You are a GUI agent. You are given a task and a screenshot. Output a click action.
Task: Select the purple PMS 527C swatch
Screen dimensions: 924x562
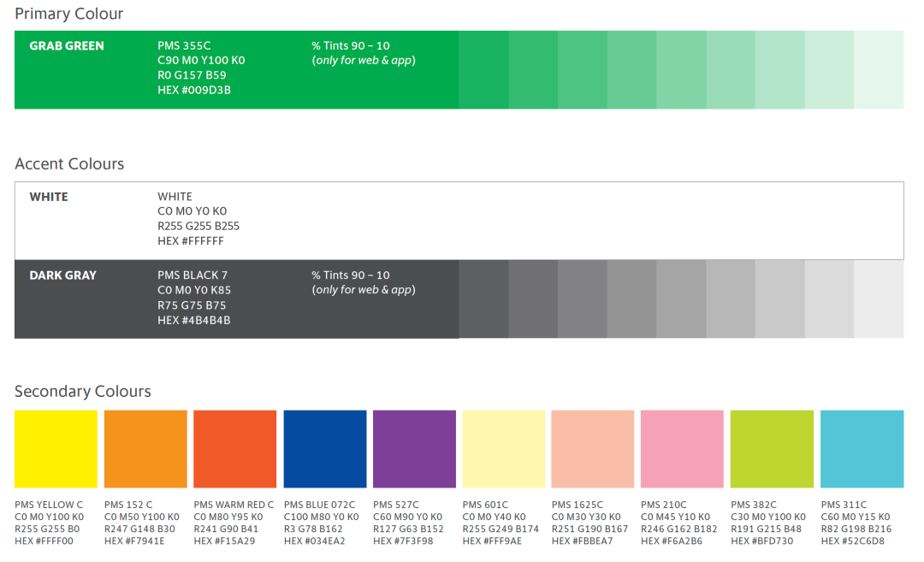414,449
